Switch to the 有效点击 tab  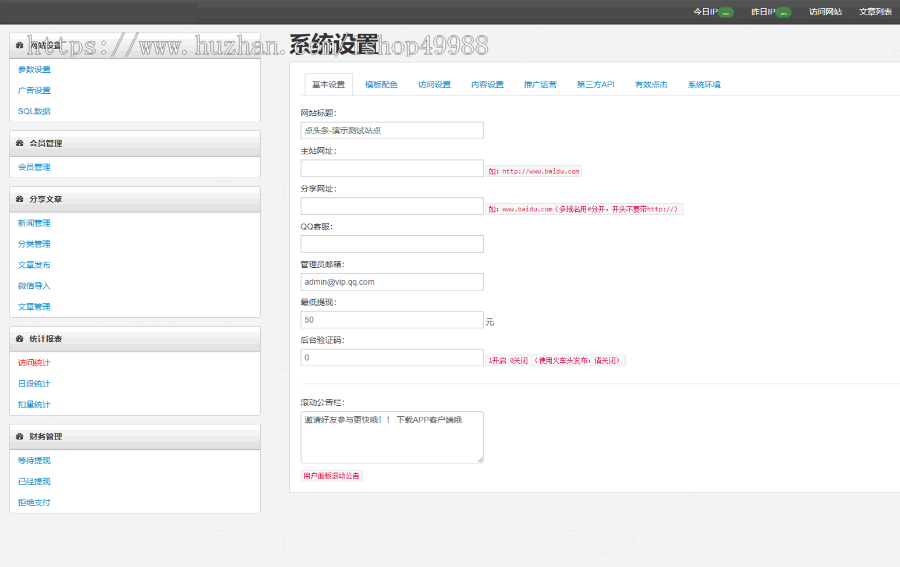click(x=651, y=84)
